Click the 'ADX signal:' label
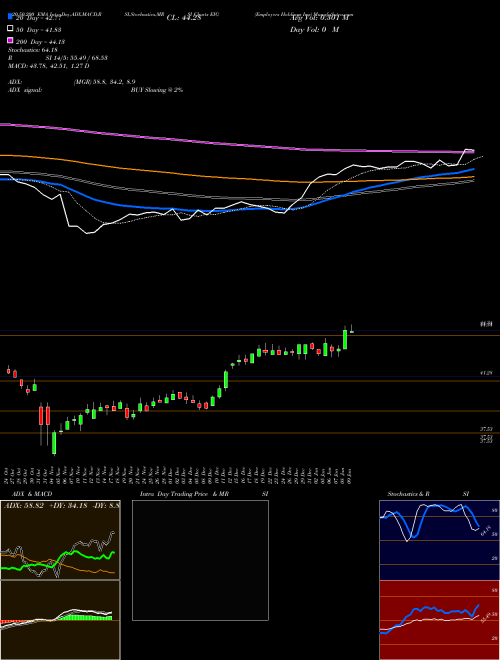This screenshot has width=500, height=660. pyautogui.click(x=25, y=90)
